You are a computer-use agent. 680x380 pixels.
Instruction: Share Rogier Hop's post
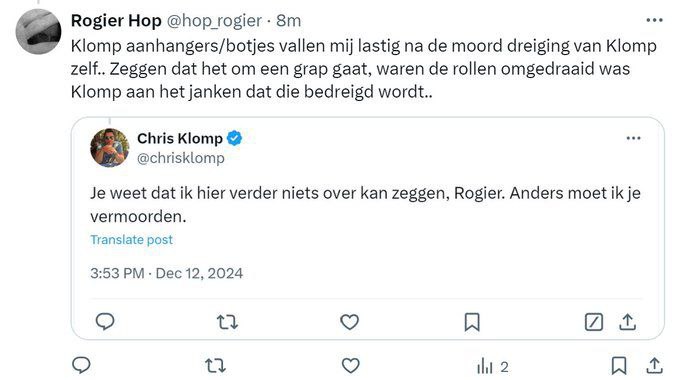click(654, 366)
